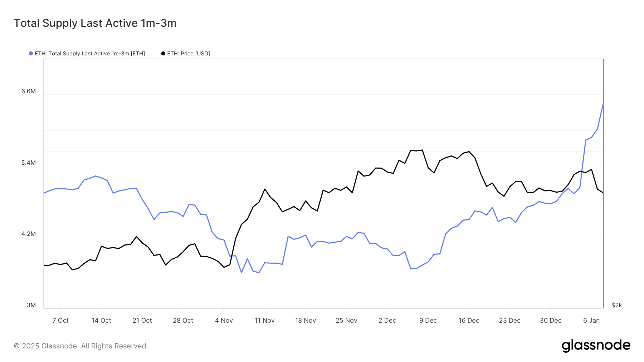Click the $2k price axis label
This screenshot has height=362, width=644.
pos(616,305)
